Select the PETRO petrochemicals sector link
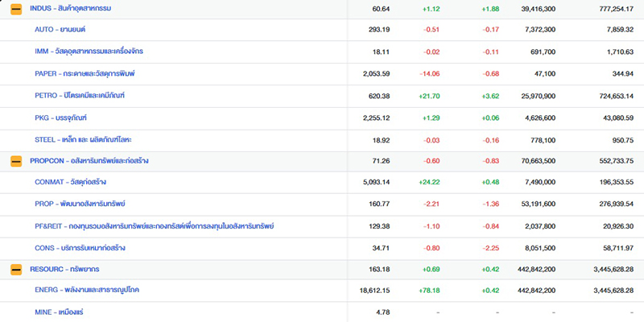This screenshot has height=322, width=644. (x=80, y=96)
